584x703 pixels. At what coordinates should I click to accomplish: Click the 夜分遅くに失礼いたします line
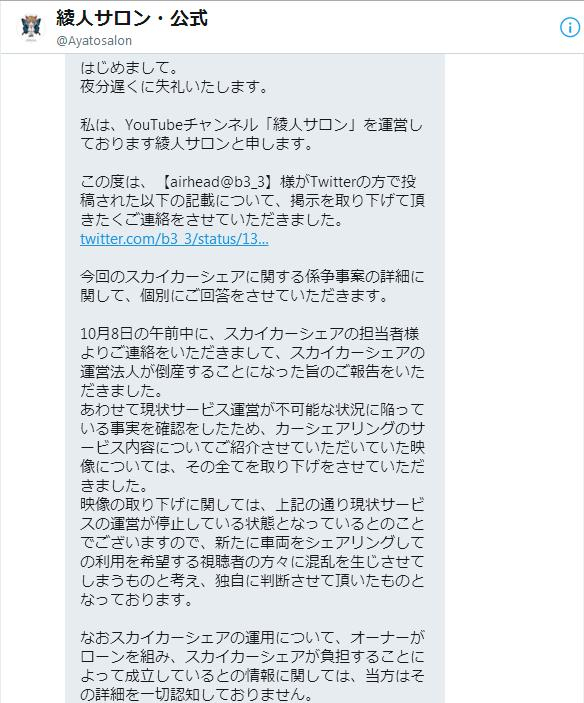[174, 87]
